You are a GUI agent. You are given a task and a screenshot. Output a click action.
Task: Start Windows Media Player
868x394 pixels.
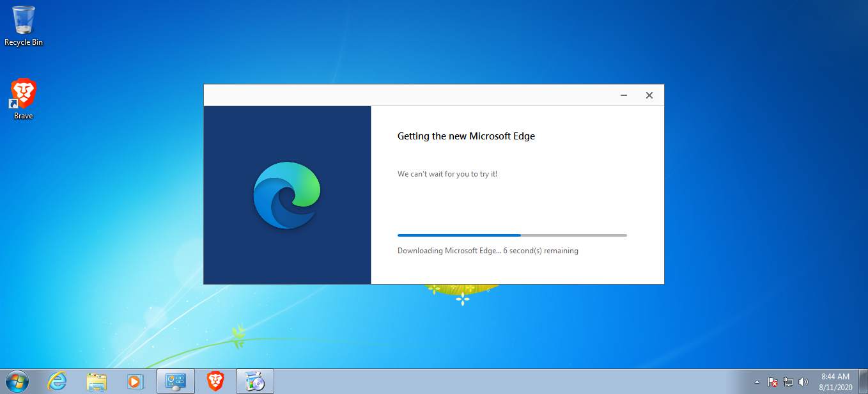(135, 381)
